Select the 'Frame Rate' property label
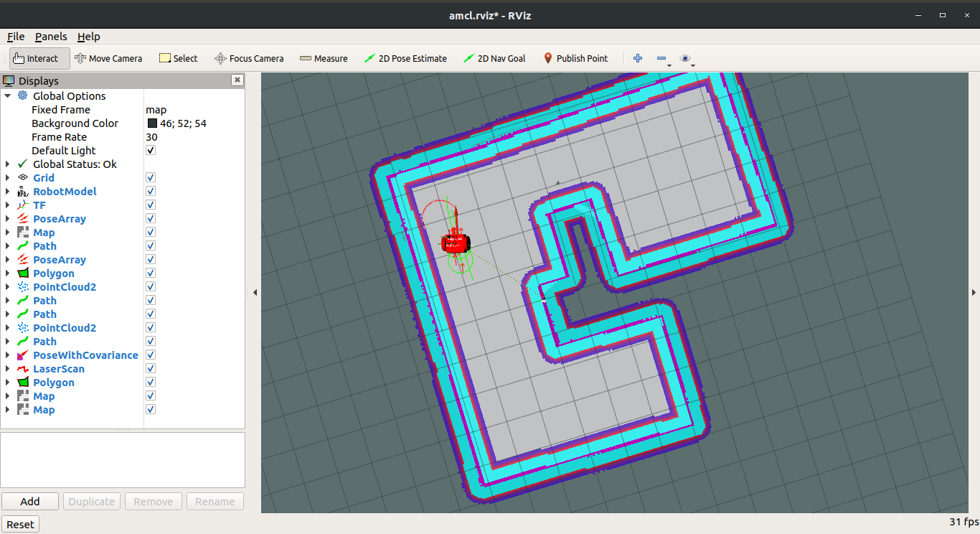 click(59, 137)
